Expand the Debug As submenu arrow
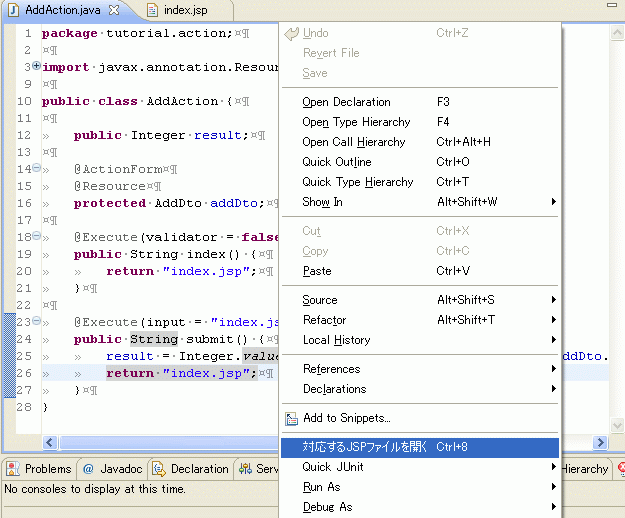 tap(554, 506)
